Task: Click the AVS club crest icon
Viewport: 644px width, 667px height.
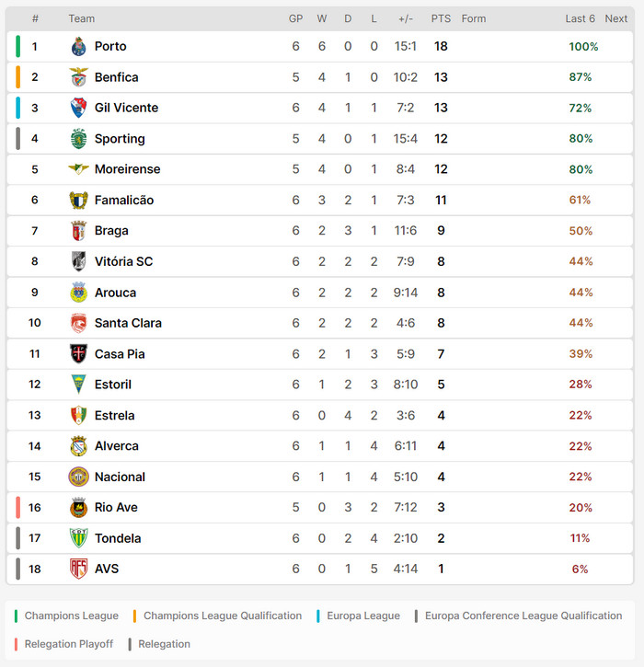Action: pos(78,569)
